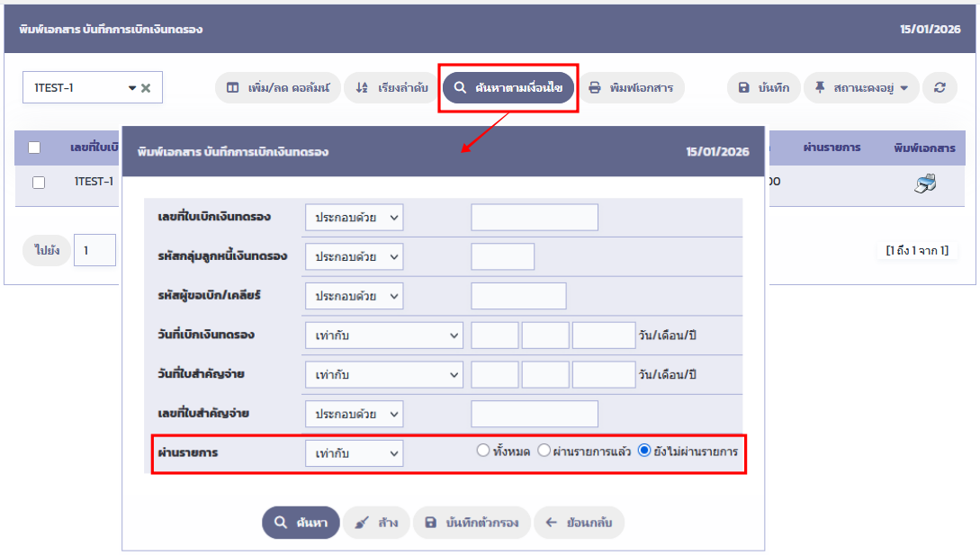Select the ทั้งหมด radio option
This screenshot has height=555, width=980.
[483, 451]
